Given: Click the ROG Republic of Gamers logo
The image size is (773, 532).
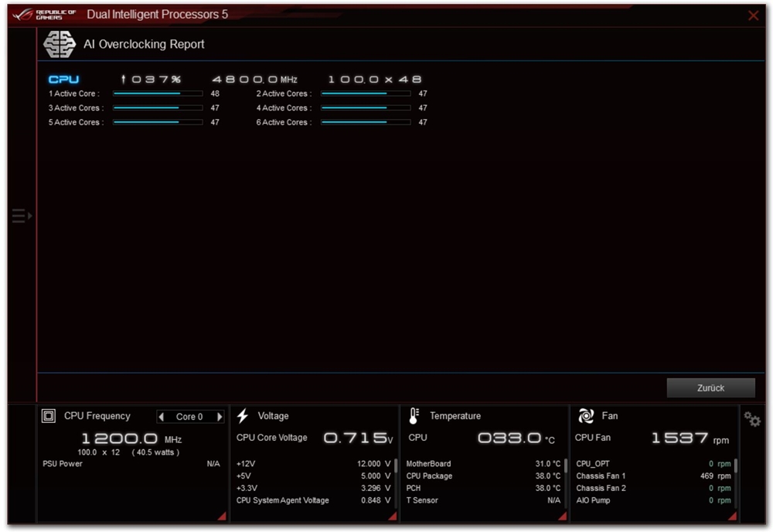Looking at the screenshot, I should [x=44, y=14].
